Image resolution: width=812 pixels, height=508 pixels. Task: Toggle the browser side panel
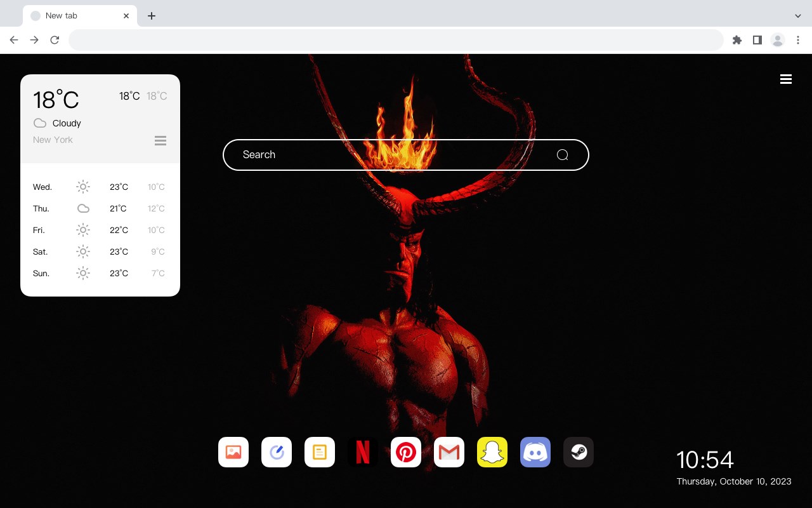coord(757,40)
